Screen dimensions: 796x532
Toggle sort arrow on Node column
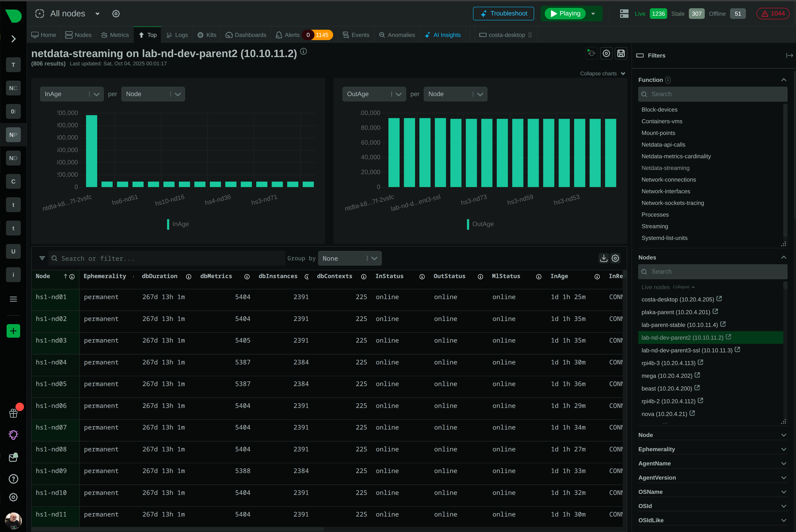(66, 276)
